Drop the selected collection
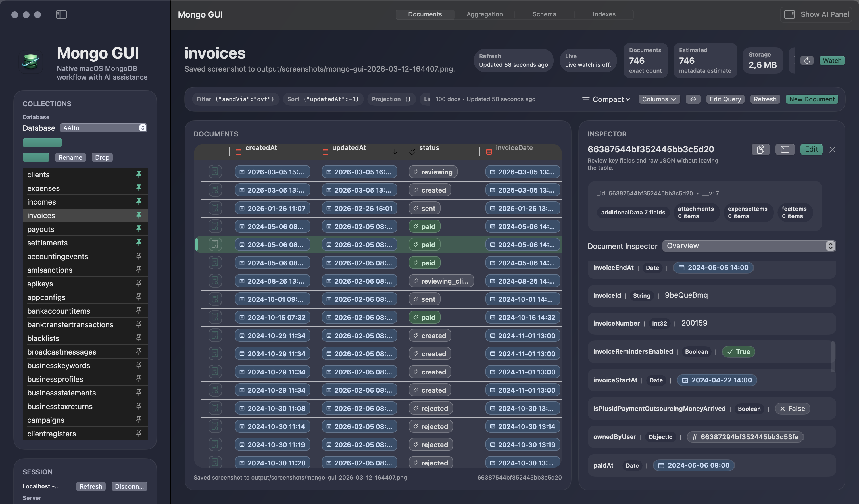The height and width of the screenshot is (504, 859). click(102, 158)
